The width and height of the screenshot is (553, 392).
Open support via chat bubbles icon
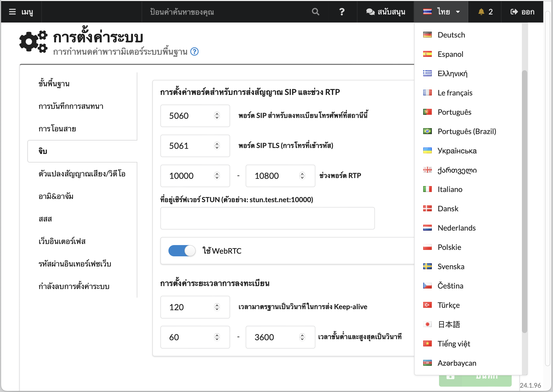tap(370, 12)
